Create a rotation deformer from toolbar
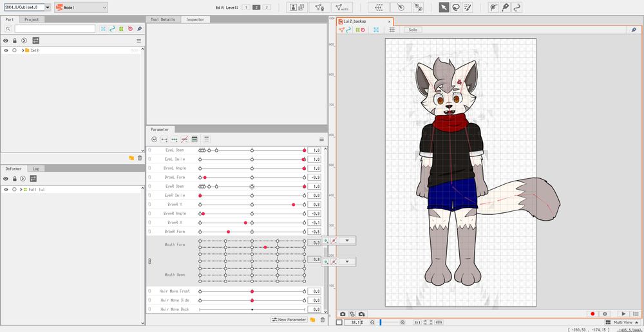The image size is (644, 332). click(x=401, y=7)
